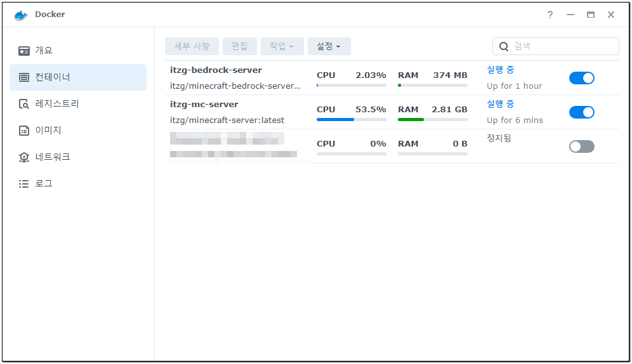This screenshot has height=364, width=632.
Task: Close the Docker window
Action: [611, 15]
